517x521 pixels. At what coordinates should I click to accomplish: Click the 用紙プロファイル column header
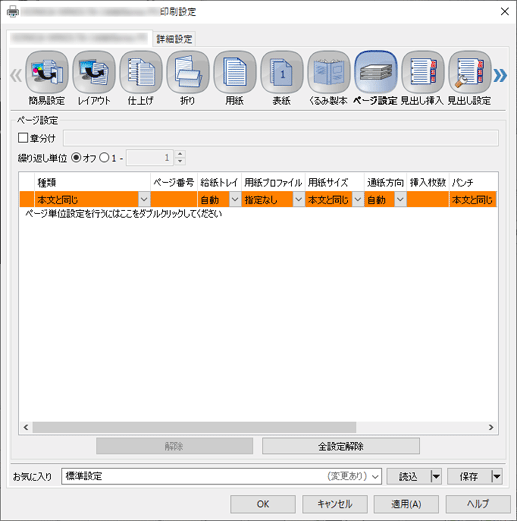tap(273, 182)
